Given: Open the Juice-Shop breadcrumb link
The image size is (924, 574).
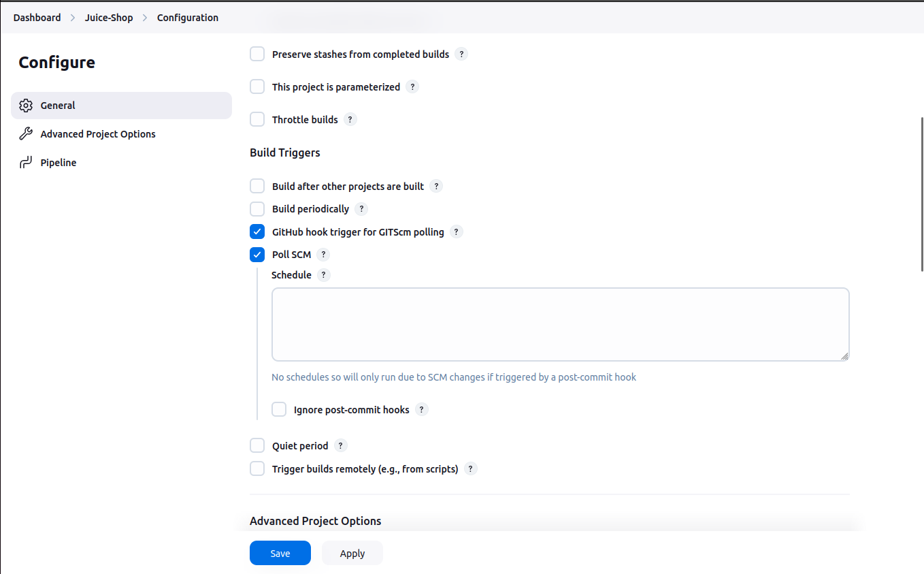Looking at the screenshot, I should click(109, 18).
